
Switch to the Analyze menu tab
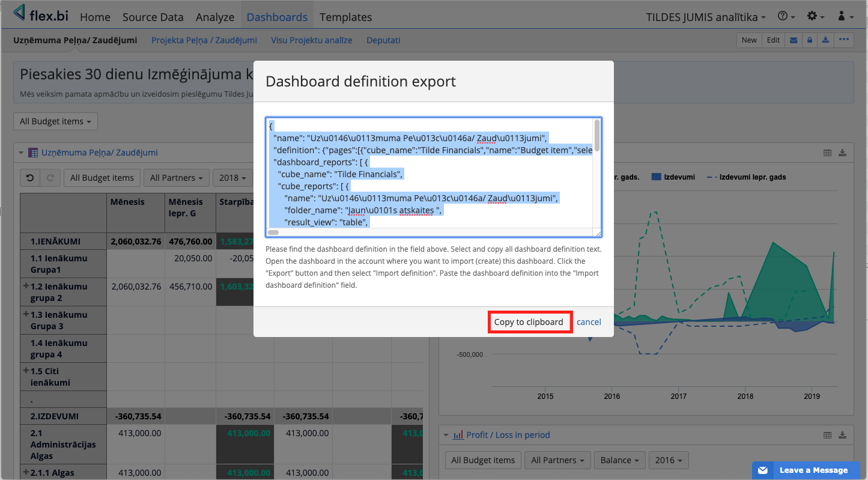214,17
